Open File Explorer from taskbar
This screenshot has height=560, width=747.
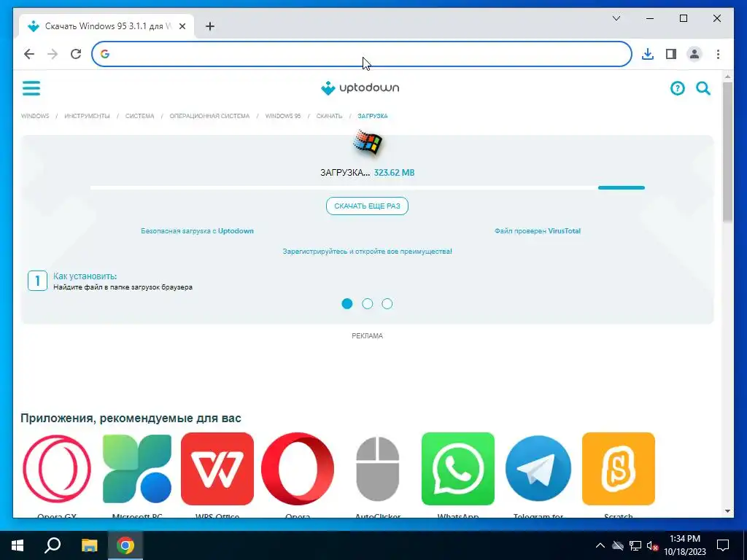(89, 545)
